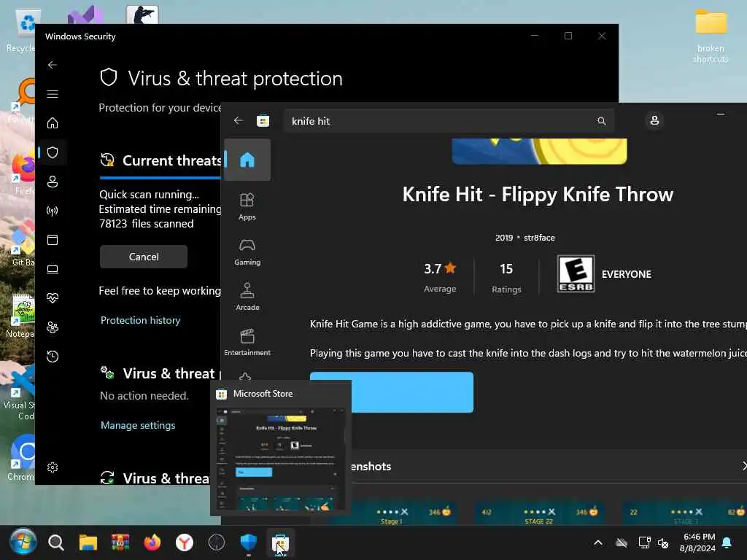The height and width of the screenshot is (560, 747).
Task: Expand the Screenshots section arrow
Action: 743,466
